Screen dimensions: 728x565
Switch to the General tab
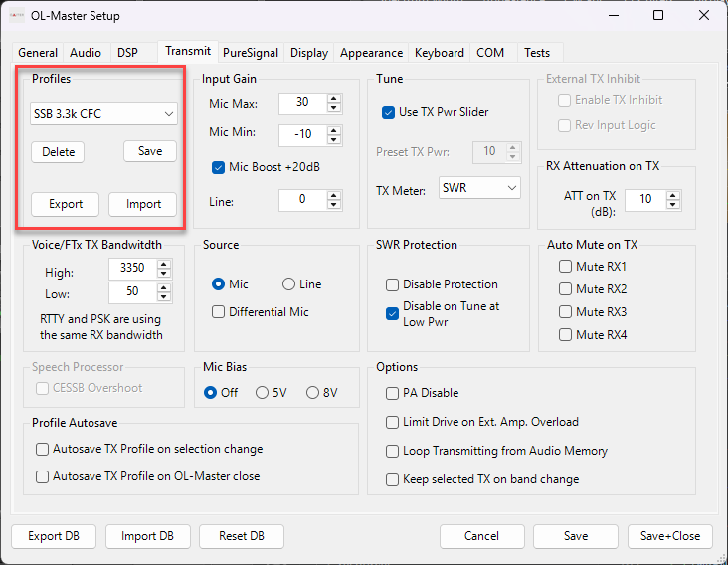coord(38,53)
